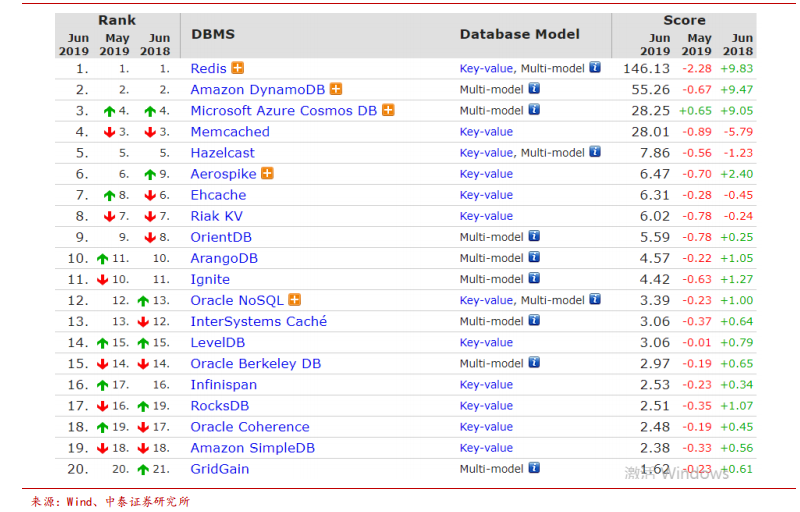Click the Memcached score value 28.01
This screenshot has height=512, width=800.
coord(651,132)
